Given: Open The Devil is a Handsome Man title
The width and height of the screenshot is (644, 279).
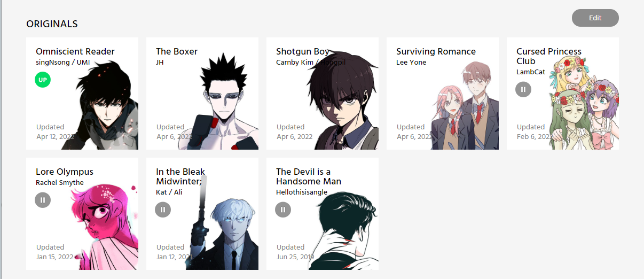Looking at the screenshot, I should click(x=309, y=176).
